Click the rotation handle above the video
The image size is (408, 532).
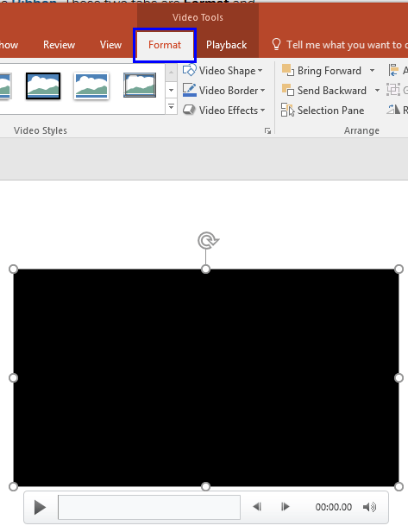tap(207, 241)
